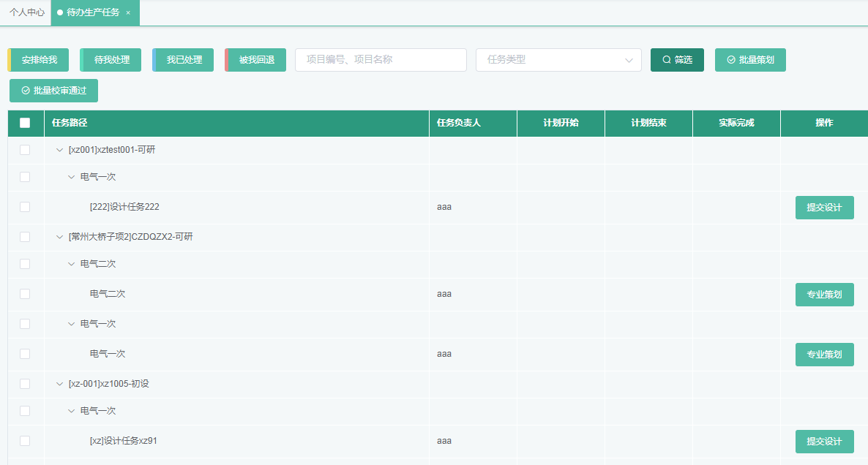Tick the [xz001]xztest001-可研 row checkbox
868x465 pixels.
25,150
